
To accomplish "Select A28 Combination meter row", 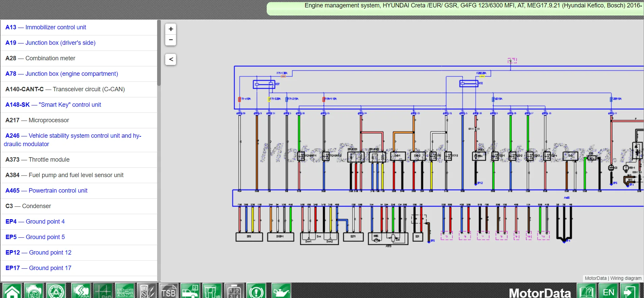I will 79,58.
